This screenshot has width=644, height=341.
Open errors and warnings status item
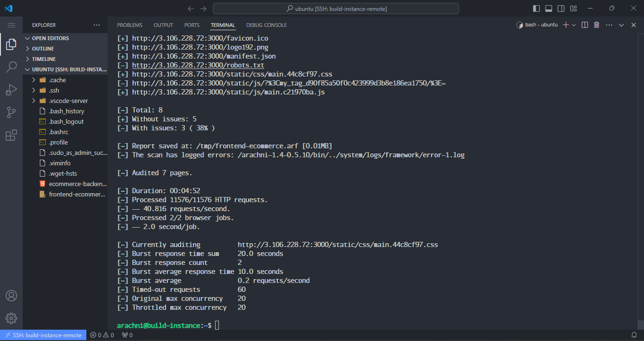pos(102,335)
